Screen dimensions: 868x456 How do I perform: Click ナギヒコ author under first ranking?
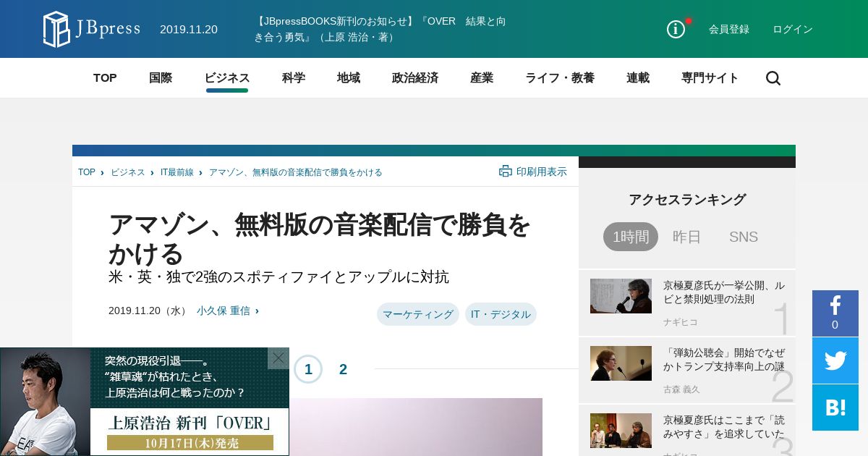pos(681,322)
